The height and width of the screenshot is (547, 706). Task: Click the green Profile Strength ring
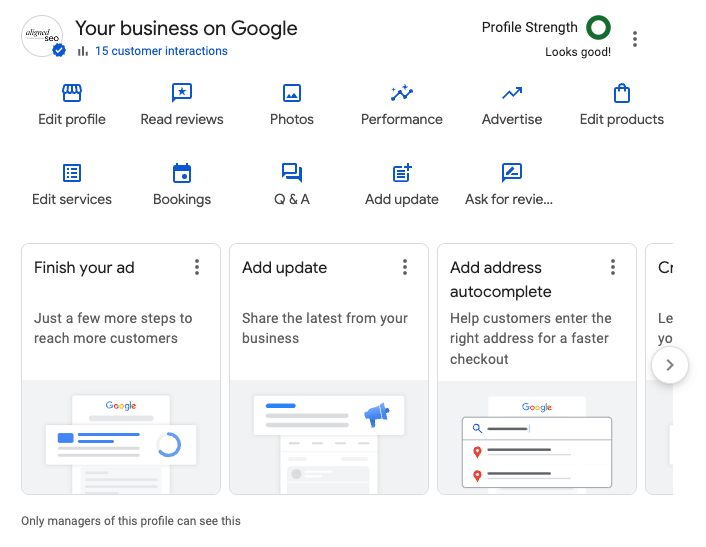[x=598, y=27]
